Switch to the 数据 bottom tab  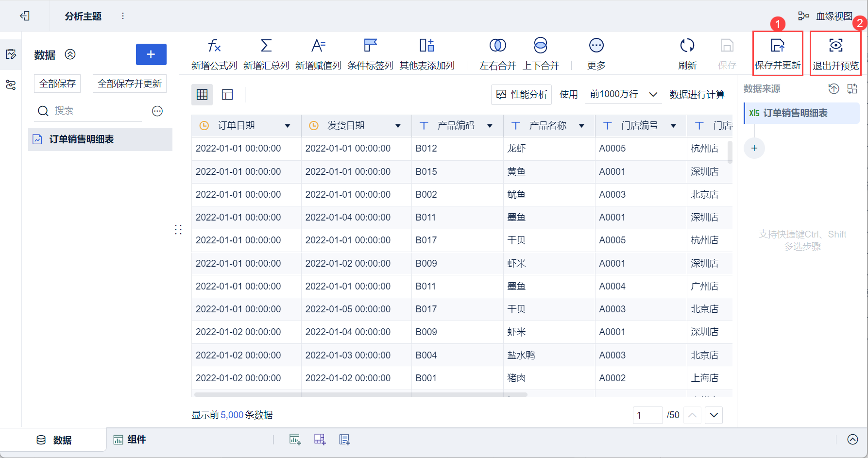click(x=53, y=440)
